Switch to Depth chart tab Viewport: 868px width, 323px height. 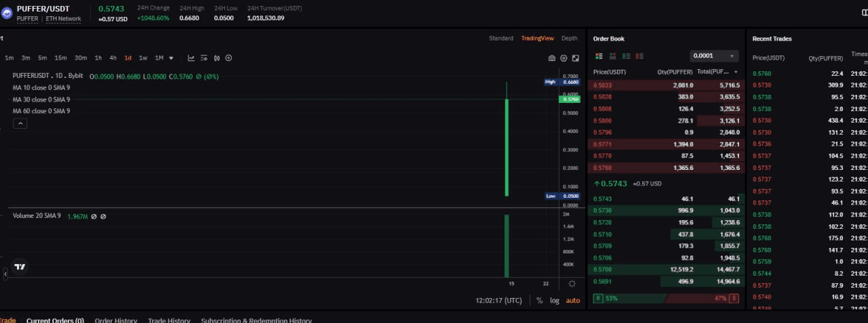coord(570,39)
